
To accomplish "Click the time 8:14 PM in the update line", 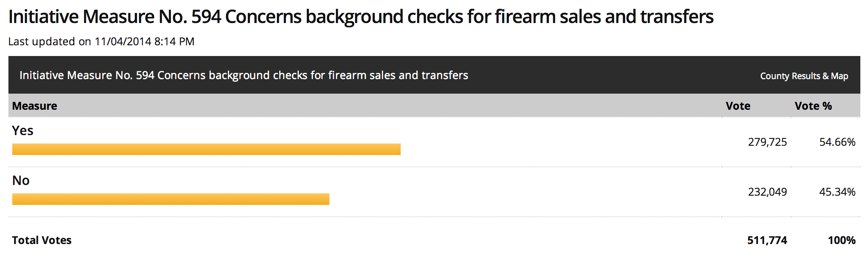I will click(174, 41).
